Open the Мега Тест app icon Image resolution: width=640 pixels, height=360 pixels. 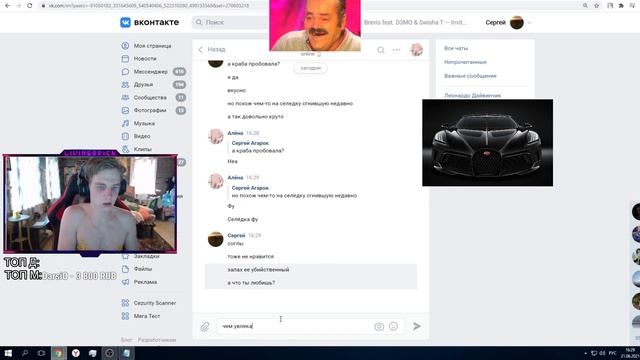125,316
